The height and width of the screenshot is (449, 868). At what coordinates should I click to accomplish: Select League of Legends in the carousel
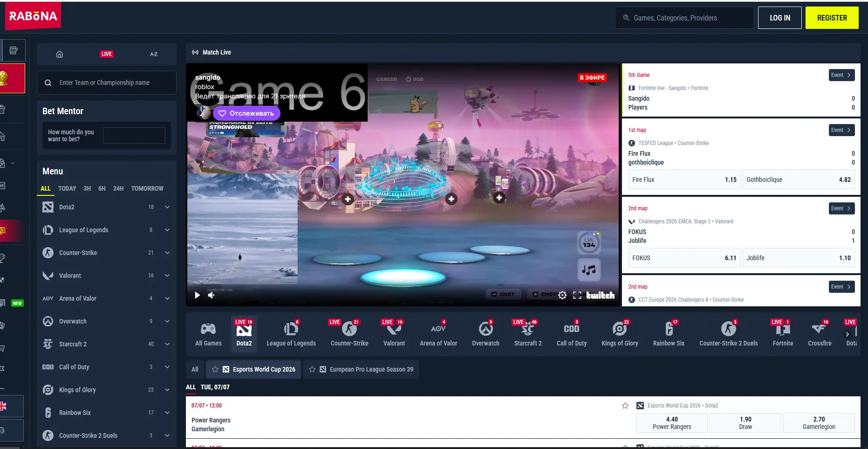tap(291, 334)
